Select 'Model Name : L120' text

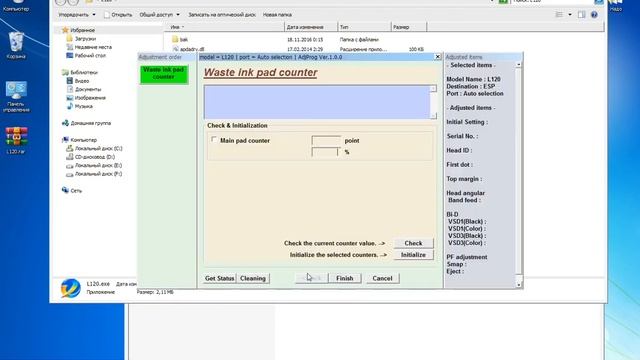point(473,80)
